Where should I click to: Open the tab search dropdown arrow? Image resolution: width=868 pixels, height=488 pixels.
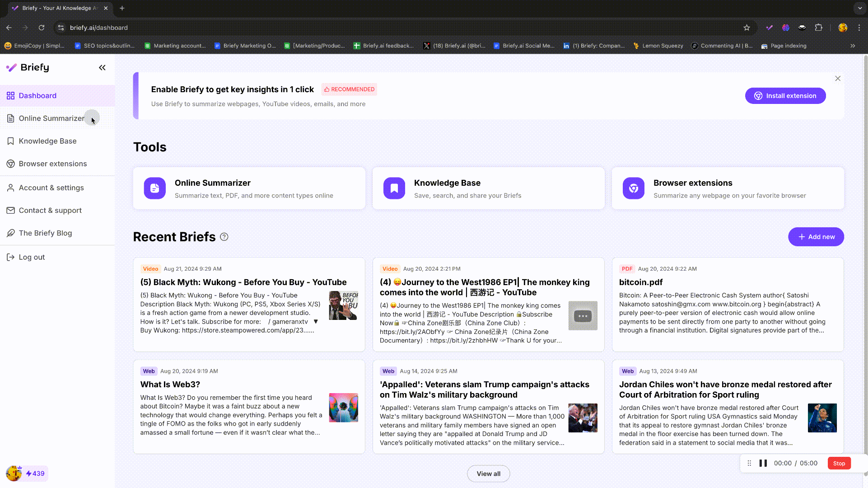(x=860, y=8)
